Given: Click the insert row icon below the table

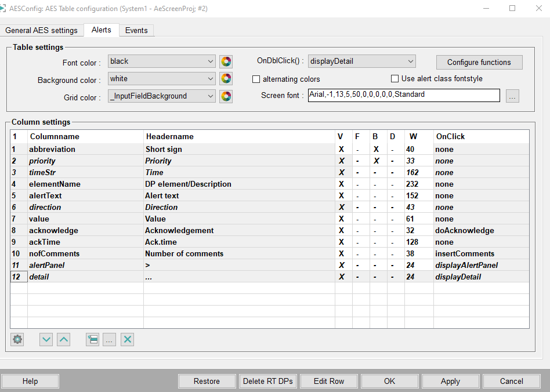Looking at the screenshot, I should (x=92, y=340).
